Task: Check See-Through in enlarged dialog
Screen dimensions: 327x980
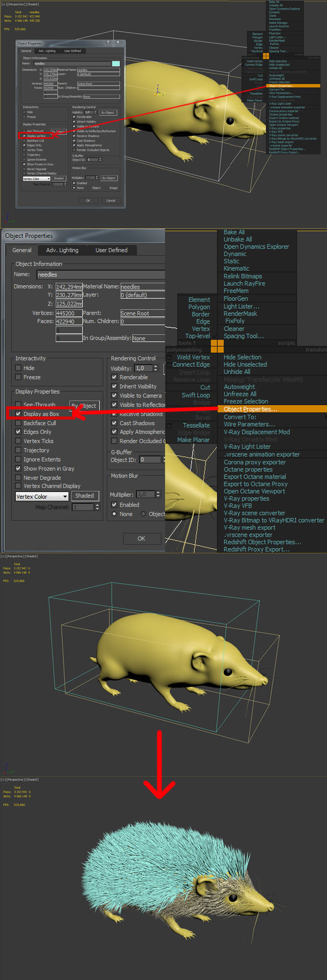Action: pyautogui.click(x=18, y=405)
